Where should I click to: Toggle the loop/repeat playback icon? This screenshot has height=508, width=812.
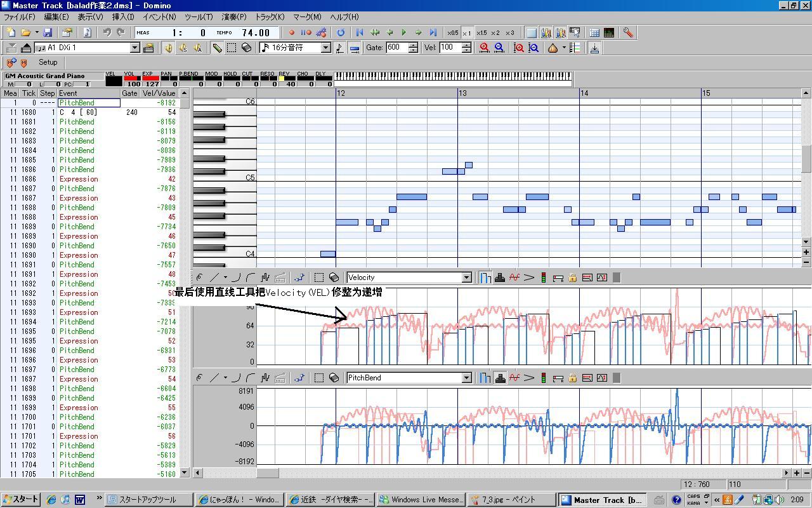[x=341, y=32]
